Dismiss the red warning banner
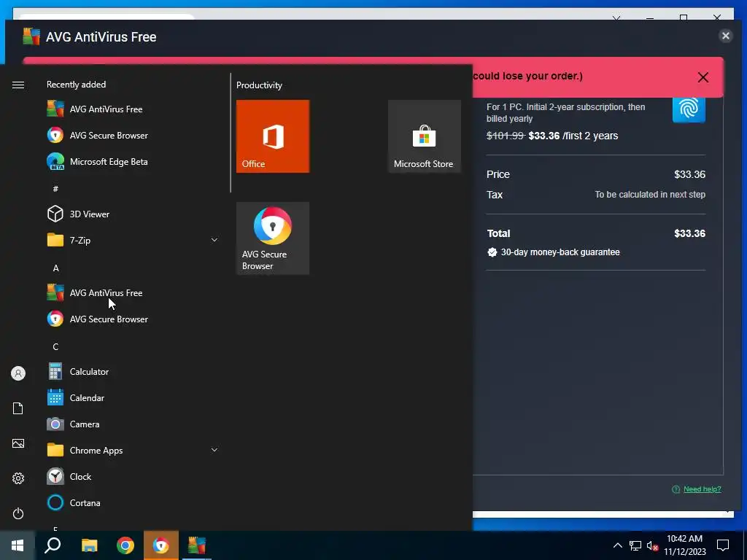 pyautogui.click(x=703, y=77)
